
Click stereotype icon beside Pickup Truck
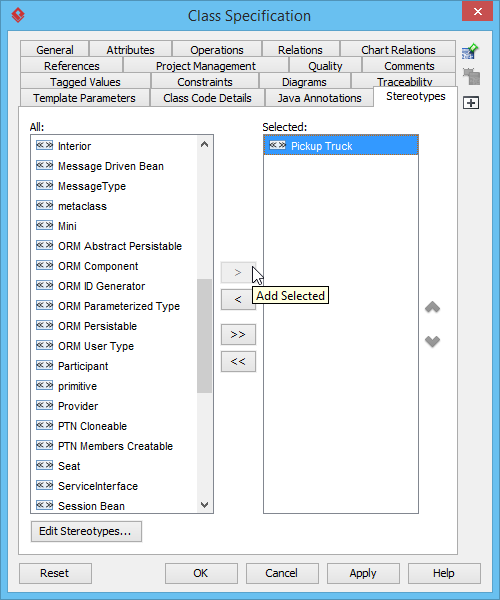277,145
